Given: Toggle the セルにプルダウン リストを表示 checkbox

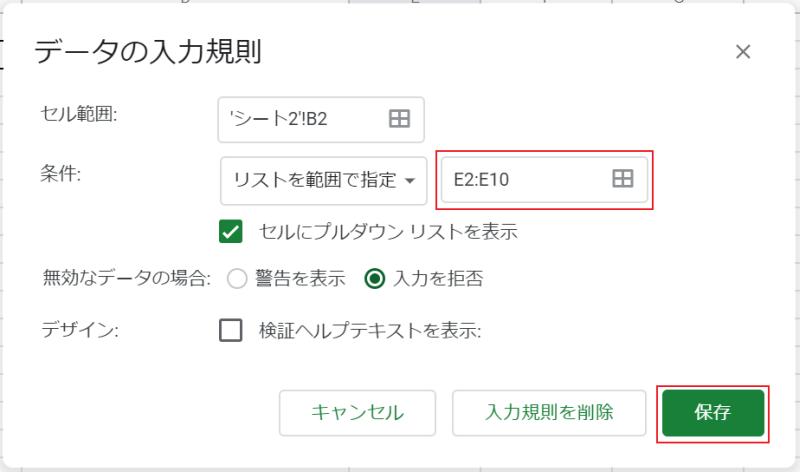Looking at the screenshot, I should point(231,232).
